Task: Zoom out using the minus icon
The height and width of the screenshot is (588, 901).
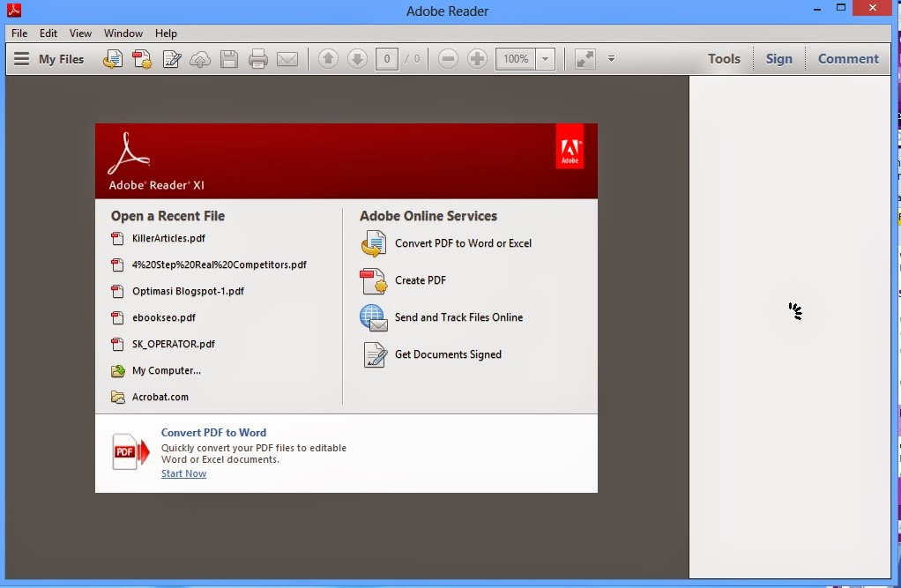Action: click(449, 58)
